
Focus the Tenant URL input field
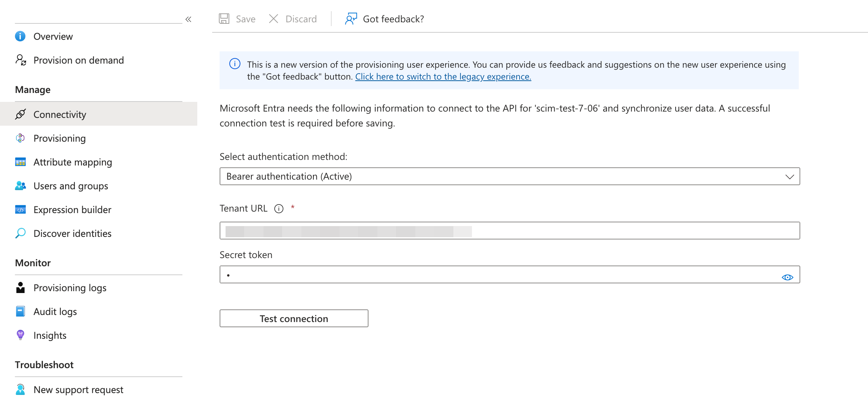tap(510, 231)
